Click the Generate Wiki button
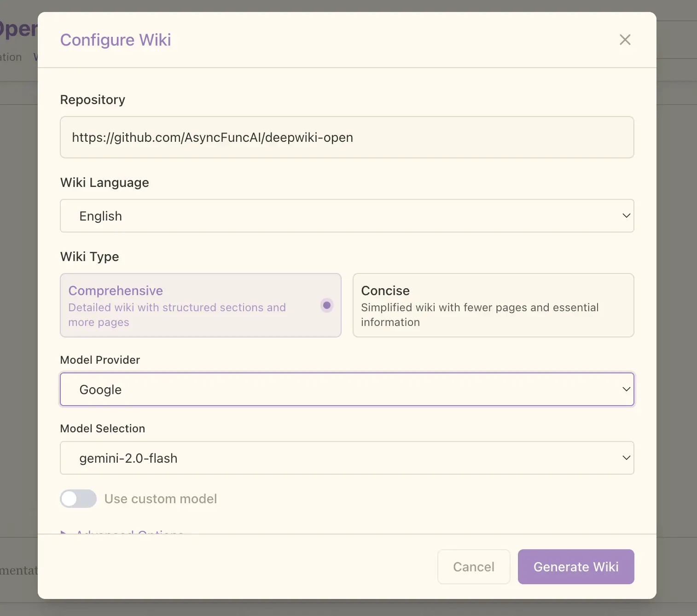The height and width of the screenshot is (616, 697). point(576,567)
